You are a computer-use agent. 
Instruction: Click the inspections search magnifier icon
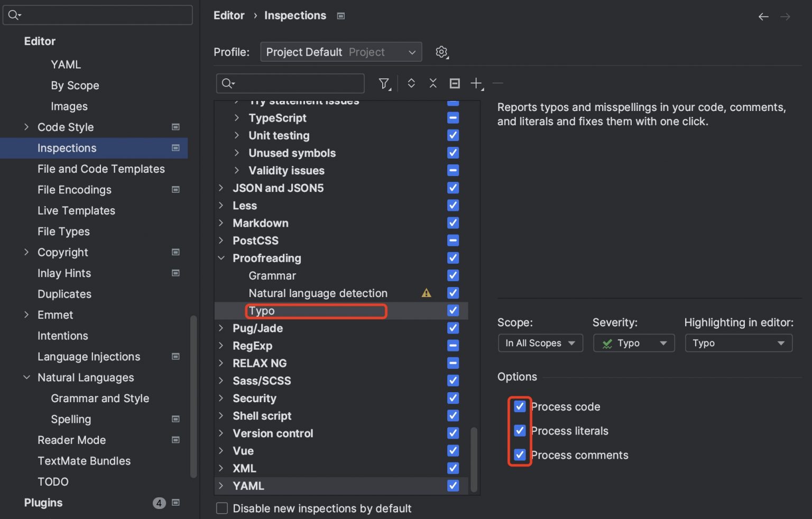[228, 84]
